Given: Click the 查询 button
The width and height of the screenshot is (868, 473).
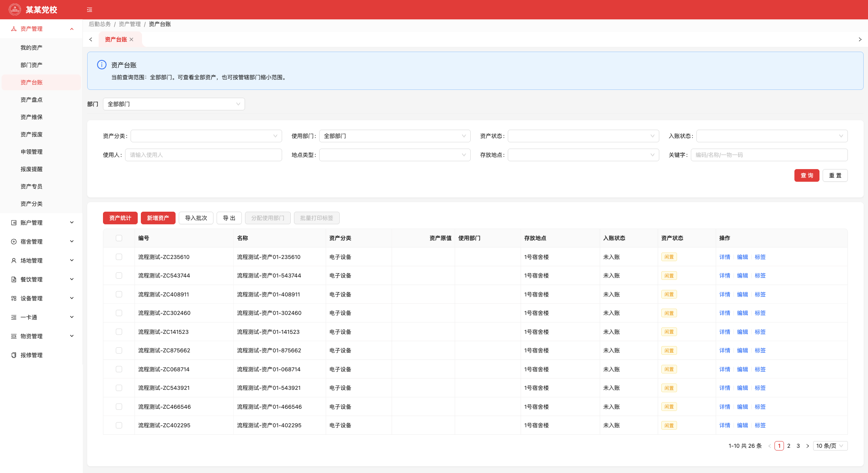Looking at the screenshot, I should pos(807,175).
